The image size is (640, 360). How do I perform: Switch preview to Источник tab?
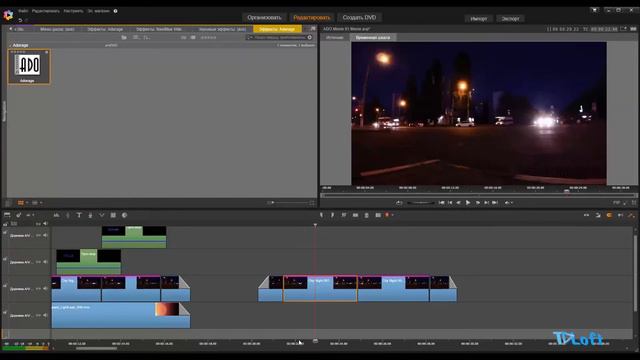(335, 38)
